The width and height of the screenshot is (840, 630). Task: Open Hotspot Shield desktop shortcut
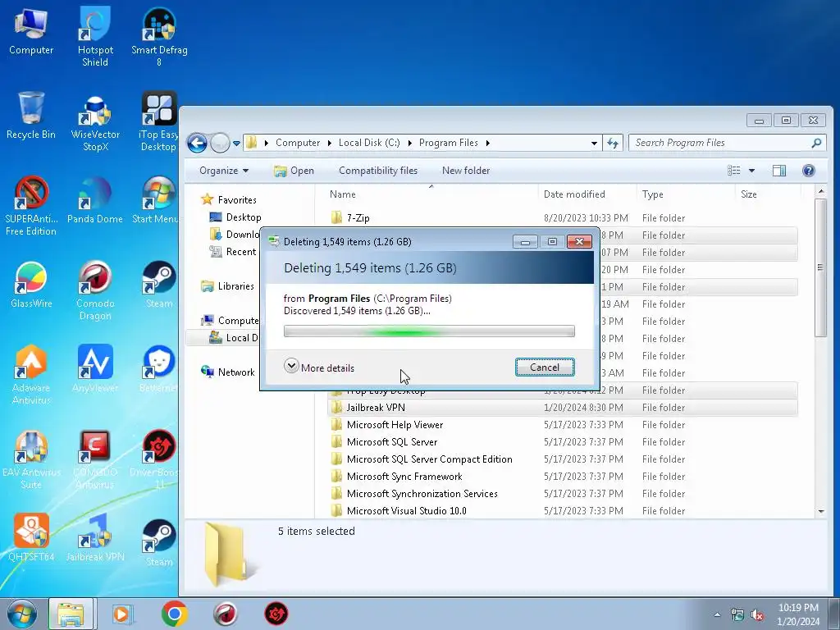click(95, 36)
